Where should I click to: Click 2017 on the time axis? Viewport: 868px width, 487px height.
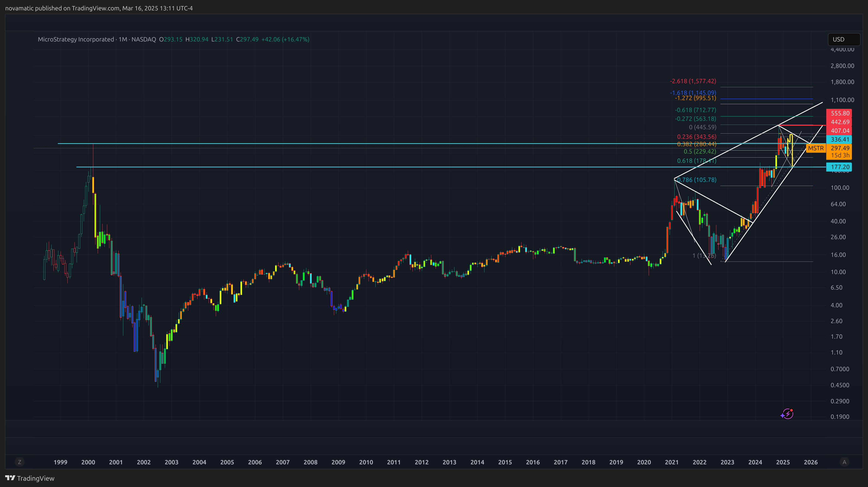point(561,462)
